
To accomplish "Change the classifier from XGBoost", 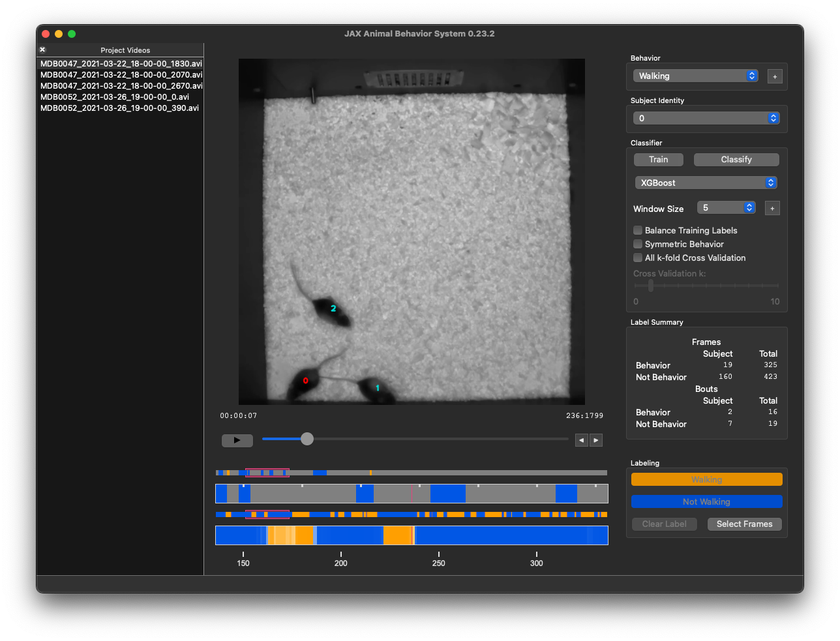I will [706, 183].
